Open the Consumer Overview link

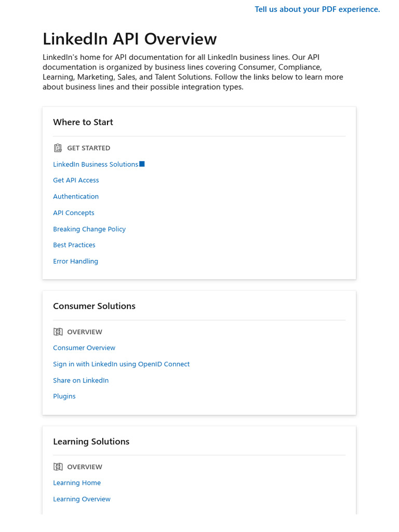pyautogui.click(x=84, y=348)
